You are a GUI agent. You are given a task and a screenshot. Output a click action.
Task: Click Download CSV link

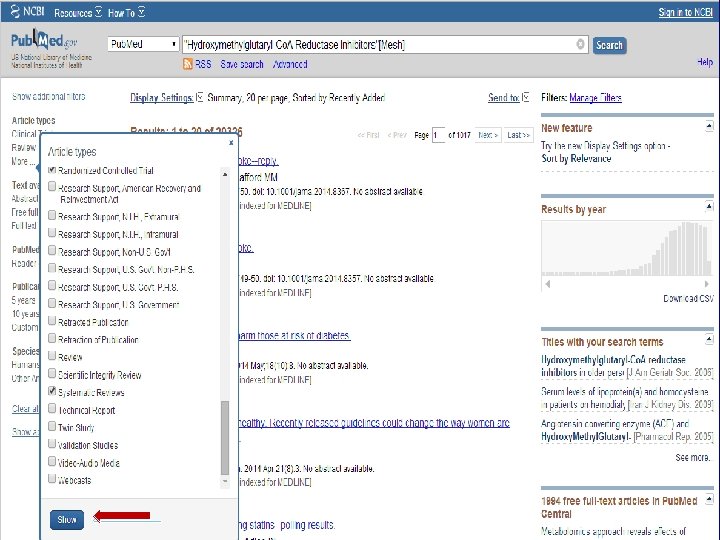(x=688, y=298)
